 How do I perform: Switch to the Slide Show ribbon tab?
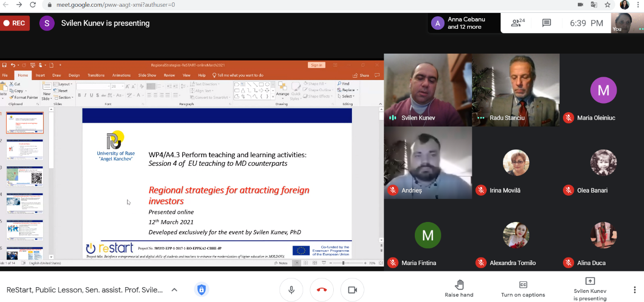coord(147,75)
